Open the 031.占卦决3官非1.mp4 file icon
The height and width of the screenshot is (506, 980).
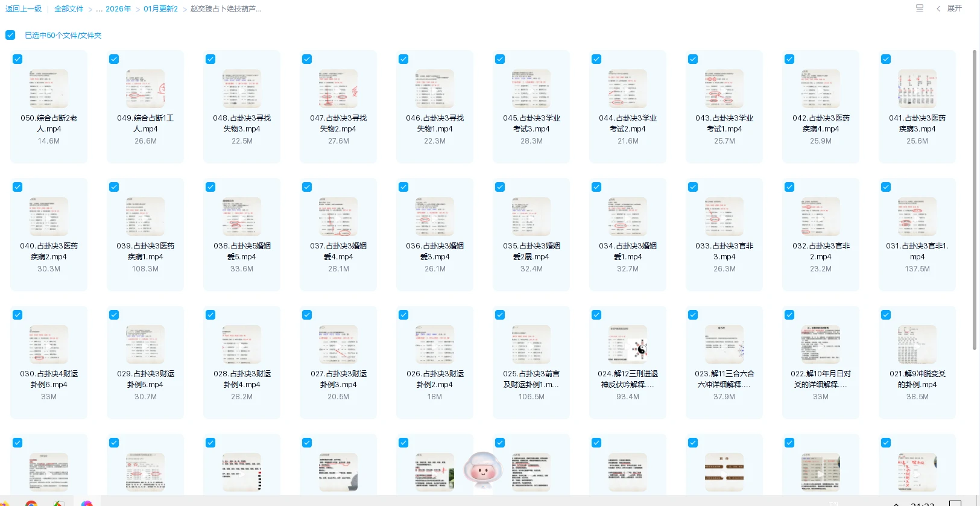[x=917, y=217]
